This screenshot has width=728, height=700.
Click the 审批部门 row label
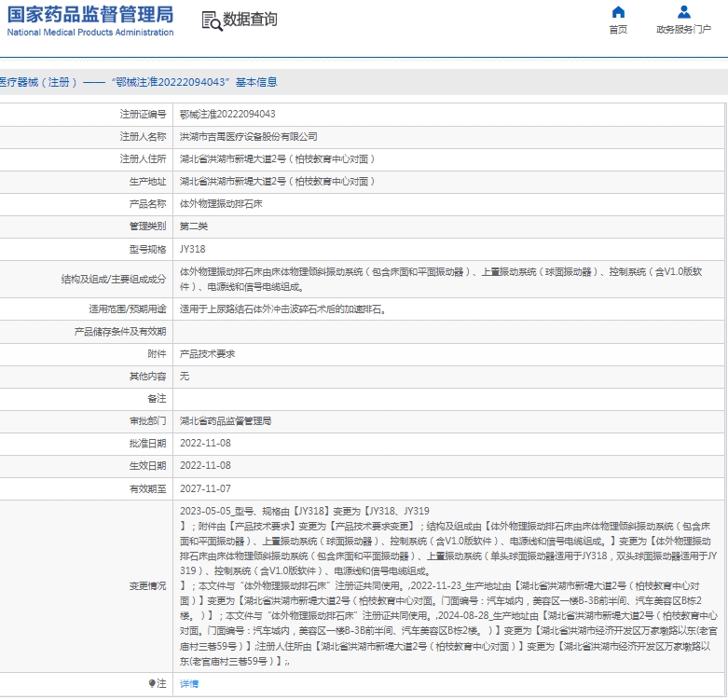(147, 421)
